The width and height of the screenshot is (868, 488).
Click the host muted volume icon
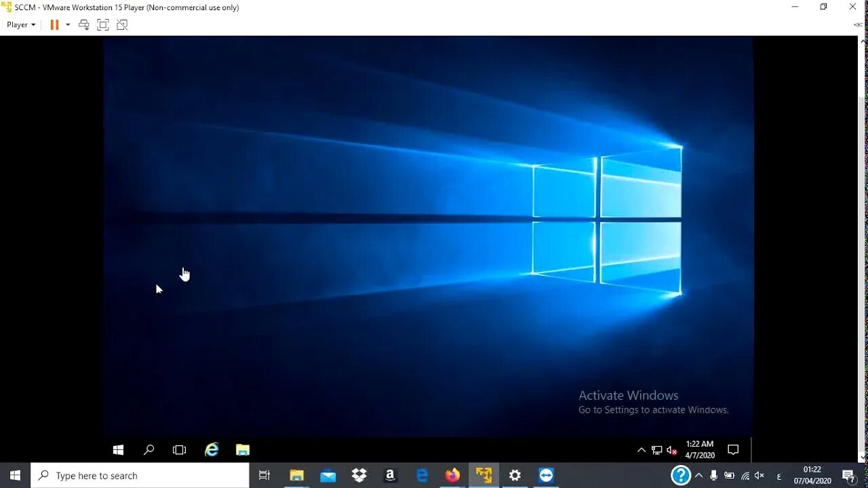(x=760, y=475)
